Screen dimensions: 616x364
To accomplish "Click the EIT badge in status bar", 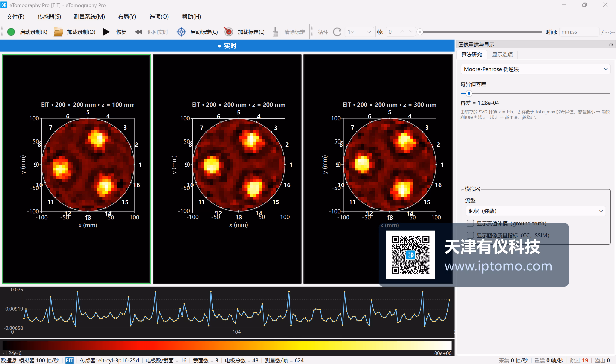I will (x=70, y=360).
